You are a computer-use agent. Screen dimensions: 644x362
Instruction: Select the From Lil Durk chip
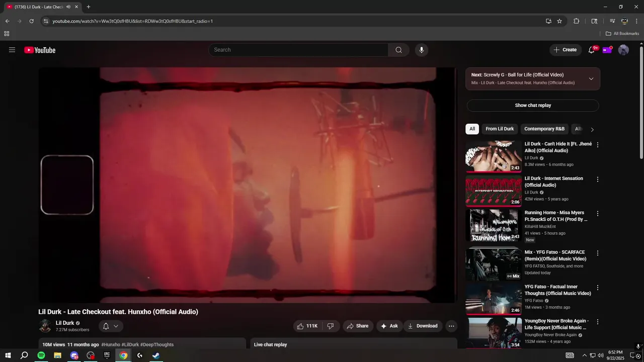pyautogui.click(x=500, y=129)
